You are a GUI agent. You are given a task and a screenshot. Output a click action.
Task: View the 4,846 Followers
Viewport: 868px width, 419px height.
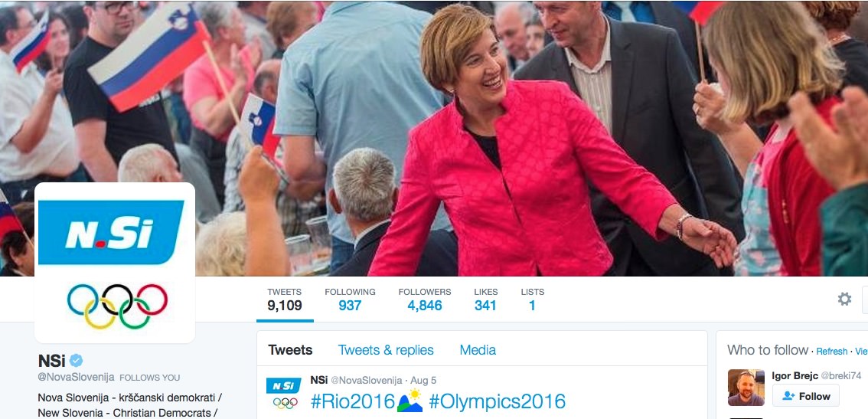pyautogui.click(x=425, y=300)
